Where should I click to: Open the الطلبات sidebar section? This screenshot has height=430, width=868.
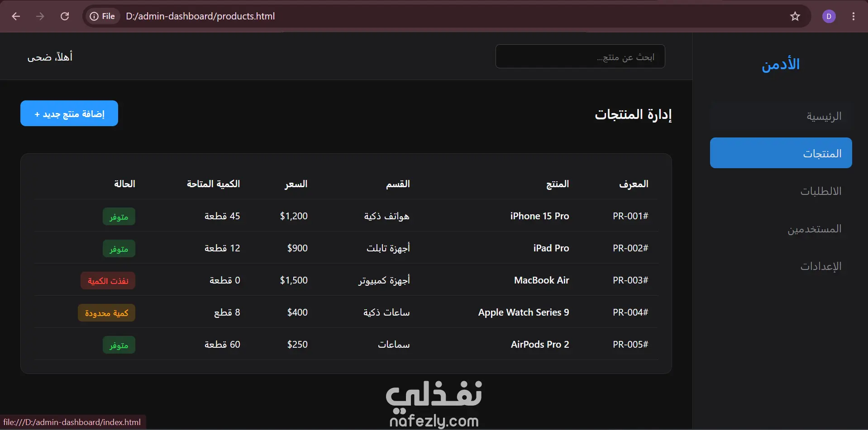(781, 191)
